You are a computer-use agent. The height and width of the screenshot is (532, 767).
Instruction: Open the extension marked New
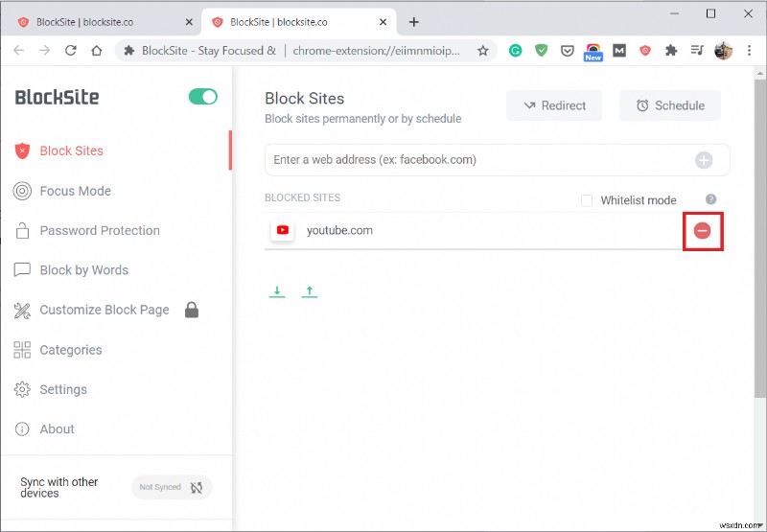(x=593, y=52)
